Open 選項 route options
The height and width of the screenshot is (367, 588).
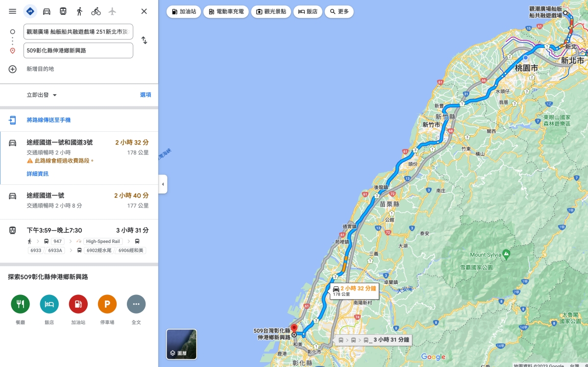pos(146,95)
